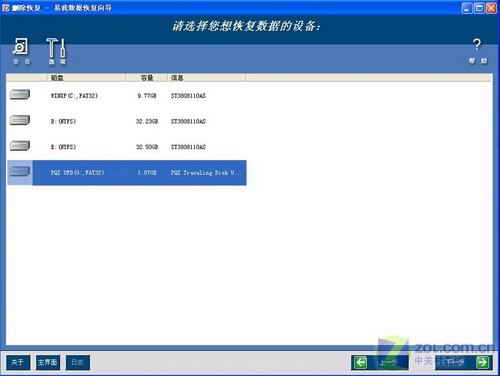Viewport: 500px width, 376px height.
Task: Select the "PQI USB (H:, FAT32)" entry
Action: (x=77, y=173)
